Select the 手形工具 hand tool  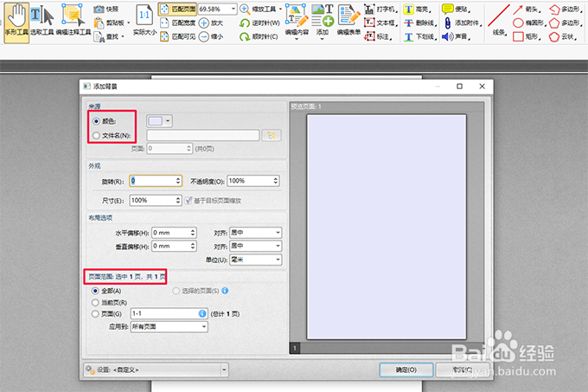[16, 22]
